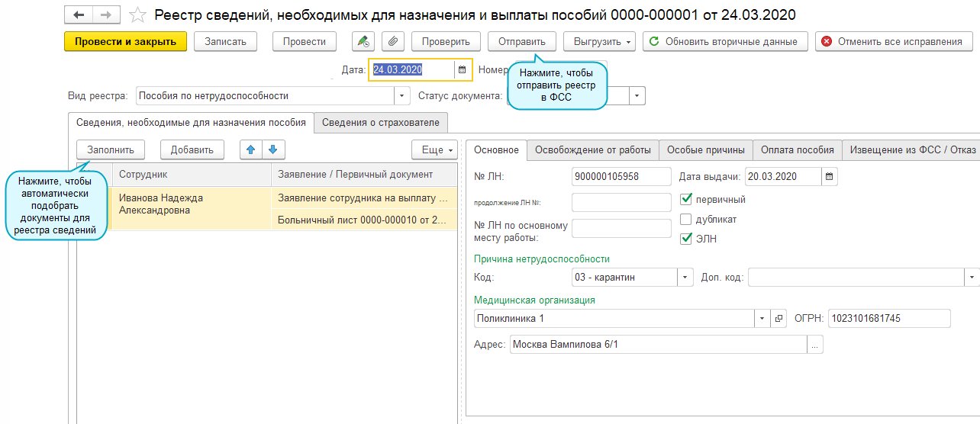Click the paperclip attachments icon
The width and height of the screenshot is (980, 424).
tap(392, 42)
